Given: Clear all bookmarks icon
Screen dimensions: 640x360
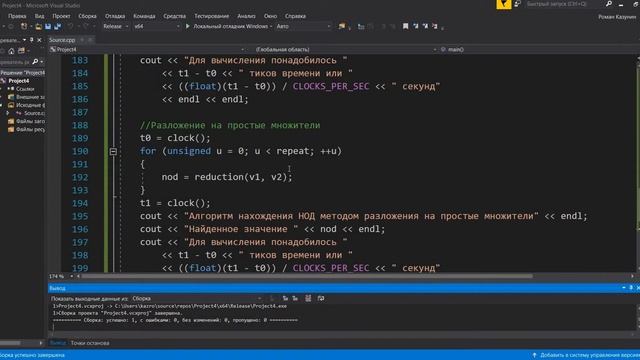Looking at the screenshot, I should click(435, 26).
